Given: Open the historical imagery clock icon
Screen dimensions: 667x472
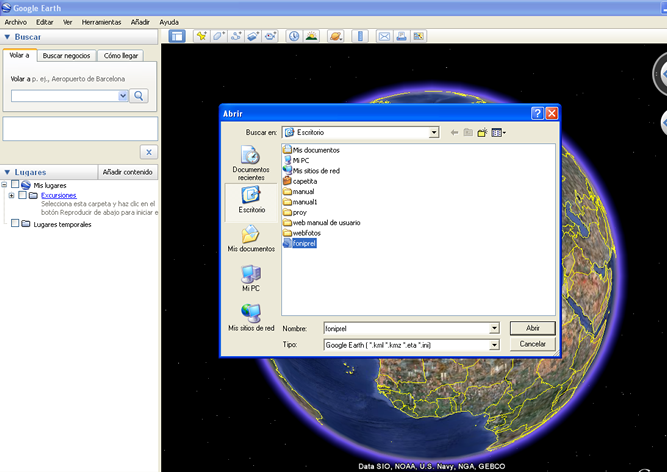Looking at the screenshot, I should pos(294,36).
